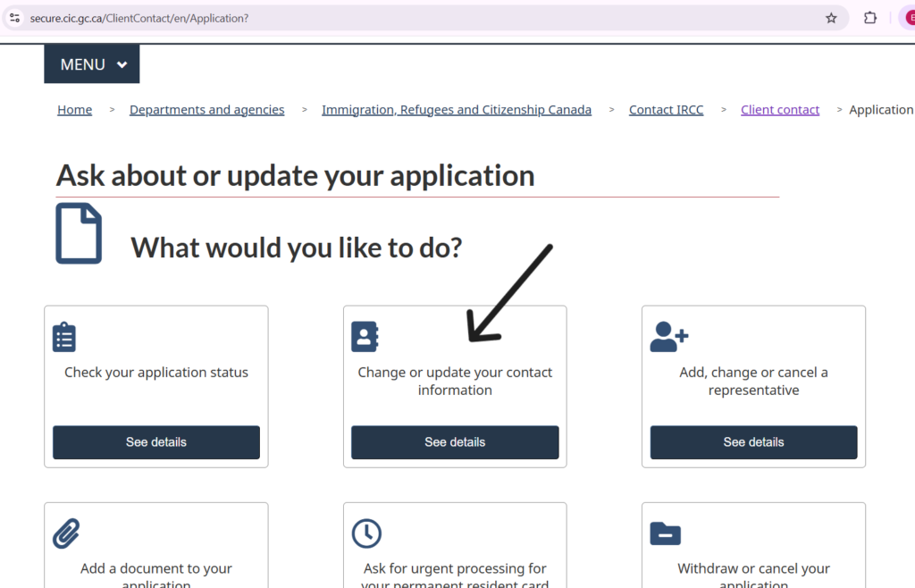Open Immigration, Refugees and Citizenship Canada link

click(457, 110)
